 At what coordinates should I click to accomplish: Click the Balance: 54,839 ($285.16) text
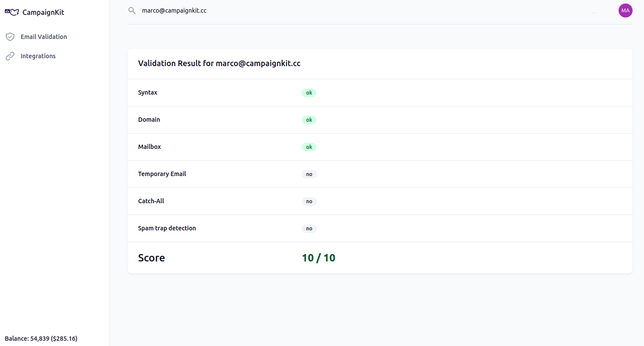click(41, 339)
